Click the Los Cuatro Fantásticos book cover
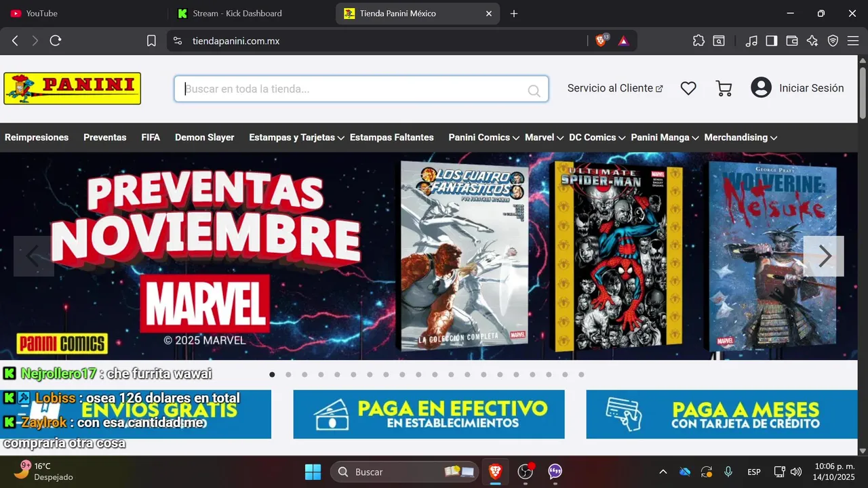 tap(464, 256)
